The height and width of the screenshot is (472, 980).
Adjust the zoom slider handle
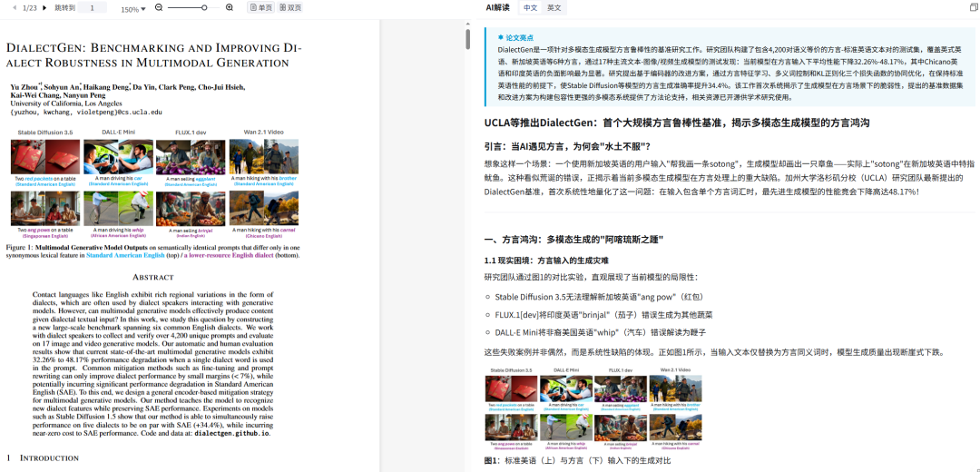click(204, 7)
